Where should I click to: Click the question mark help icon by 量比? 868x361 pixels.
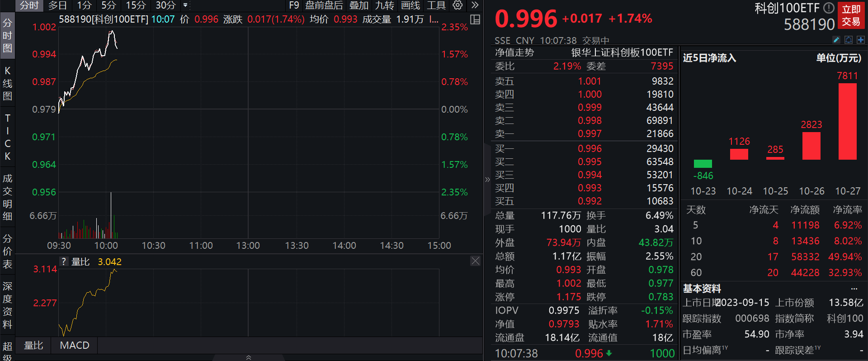(64, 261)
